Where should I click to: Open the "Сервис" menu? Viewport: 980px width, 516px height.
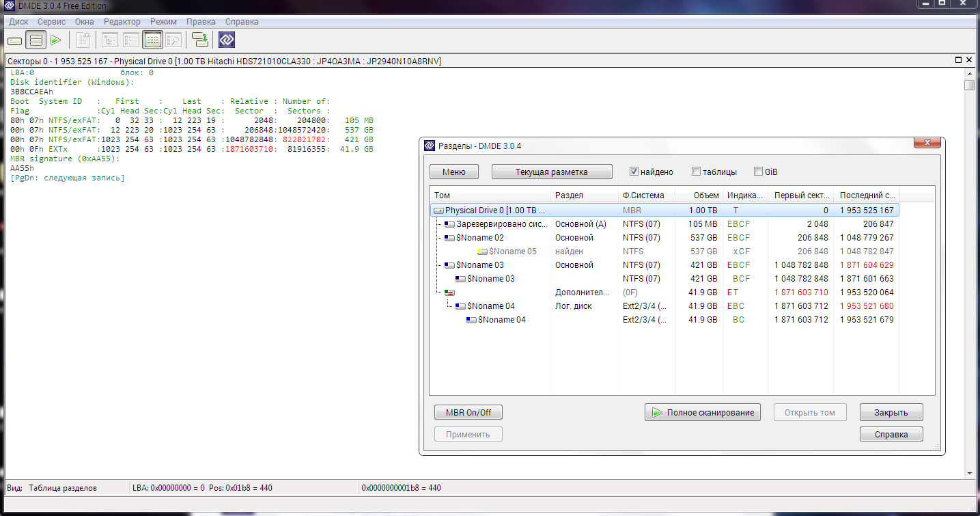point(52,22)
